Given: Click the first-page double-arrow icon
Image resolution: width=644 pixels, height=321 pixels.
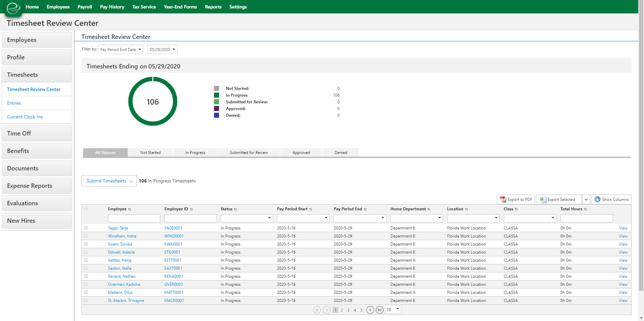Looking at the screenshot, I should click(317, 310).
